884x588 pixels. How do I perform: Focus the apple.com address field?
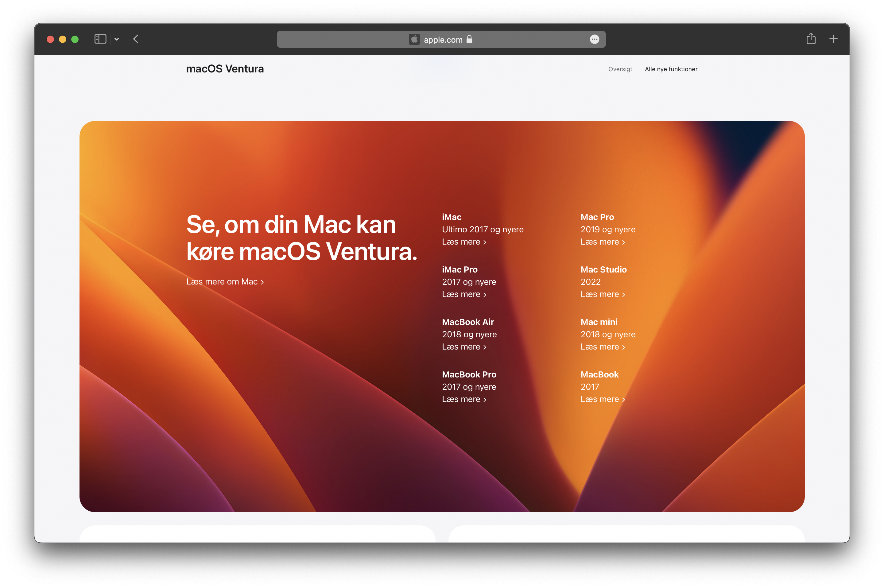(x=441, y=39)
